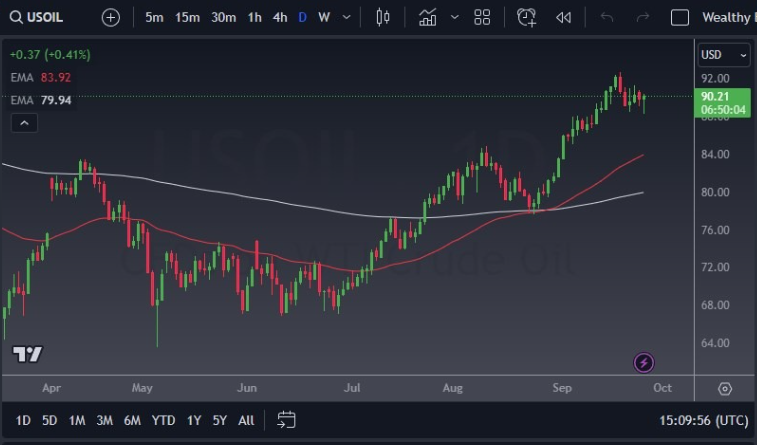Select the 15m timeframe

tap(186, 17)
